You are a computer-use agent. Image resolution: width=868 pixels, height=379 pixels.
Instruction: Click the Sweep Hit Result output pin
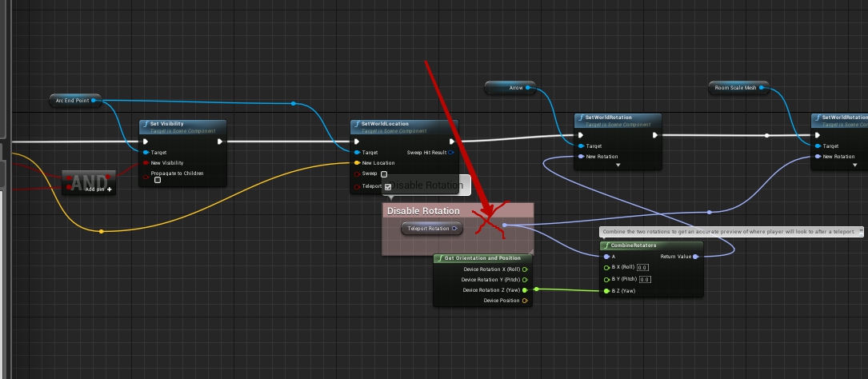click(451, 152)
